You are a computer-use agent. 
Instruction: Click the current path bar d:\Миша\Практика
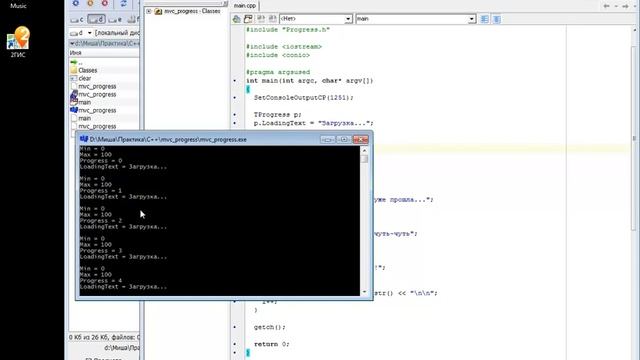click(x=104, y=43)
